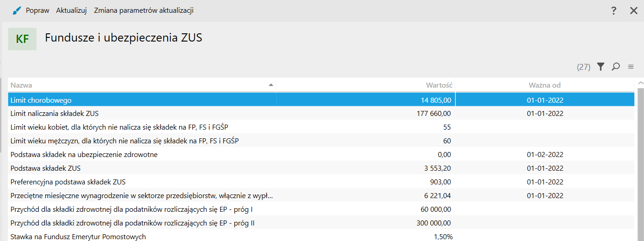Click the record count (27)
The width and height of the screenshot is (644, 241).
584,67
